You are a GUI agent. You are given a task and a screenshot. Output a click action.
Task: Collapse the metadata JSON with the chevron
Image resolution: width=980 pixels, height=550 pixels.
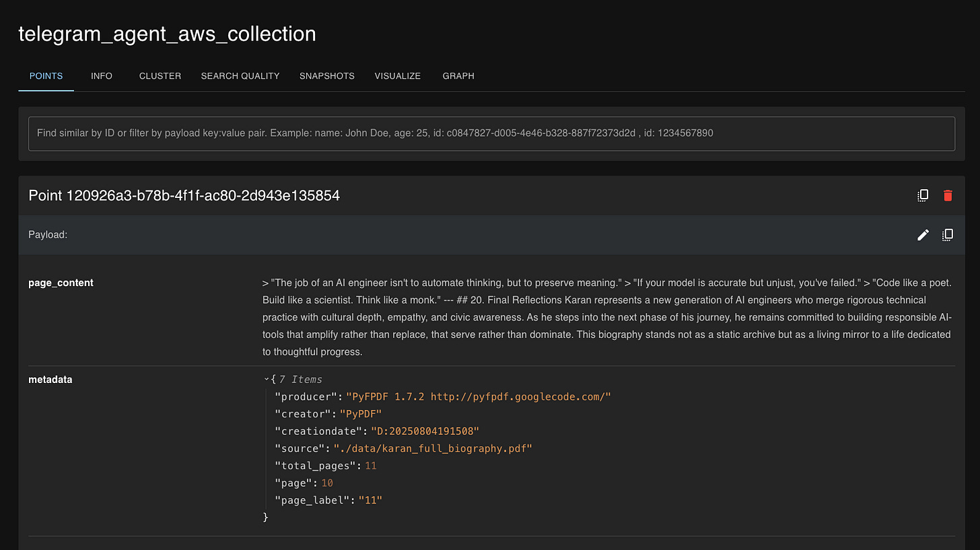[x=267, y=378]
